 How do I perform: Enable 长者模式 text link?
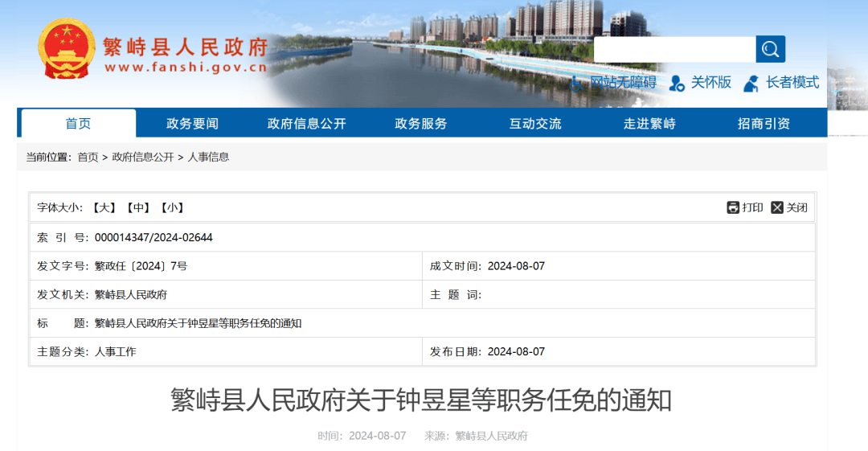click(792, 83)
